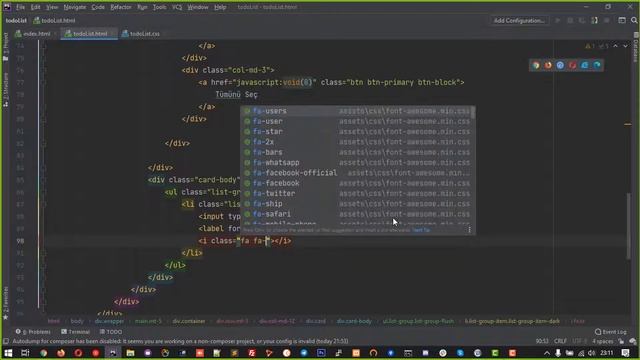Viewport: 640px width, 360px height.
Task: Open in Edge from browser popup
Action: pos(597,65)
